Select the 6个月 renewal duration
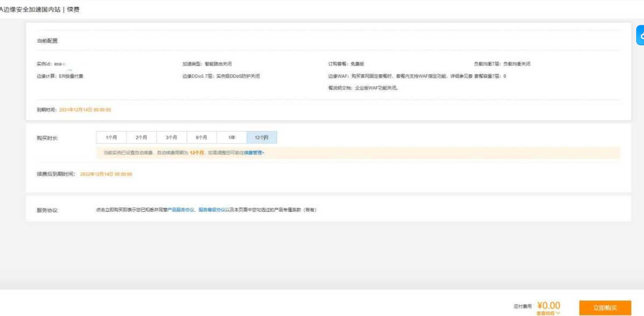 tap(201, 138)
